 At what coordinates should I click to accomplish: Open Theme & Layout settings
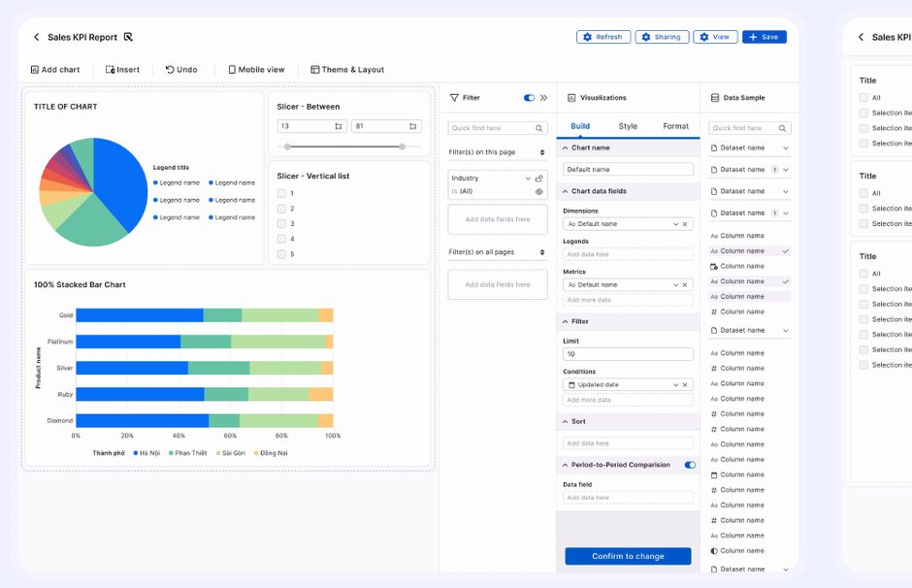click(347, 69)
